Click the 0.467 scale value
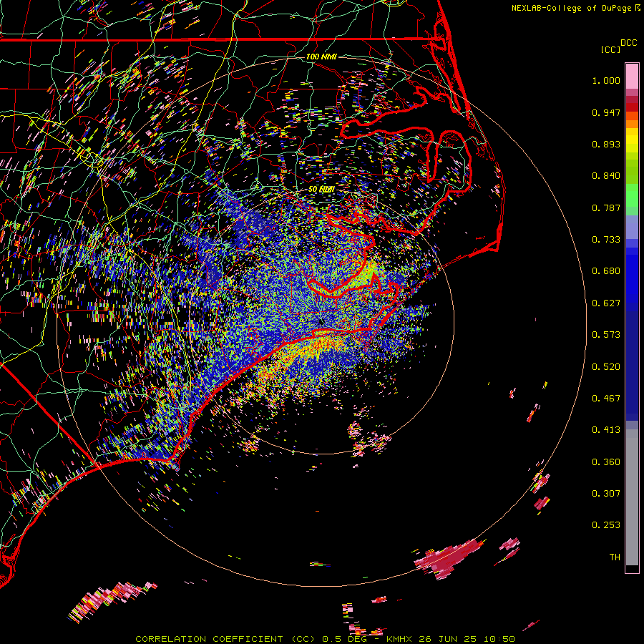The width and height of the screenshot is (644, 644). [x=606, y=399]
